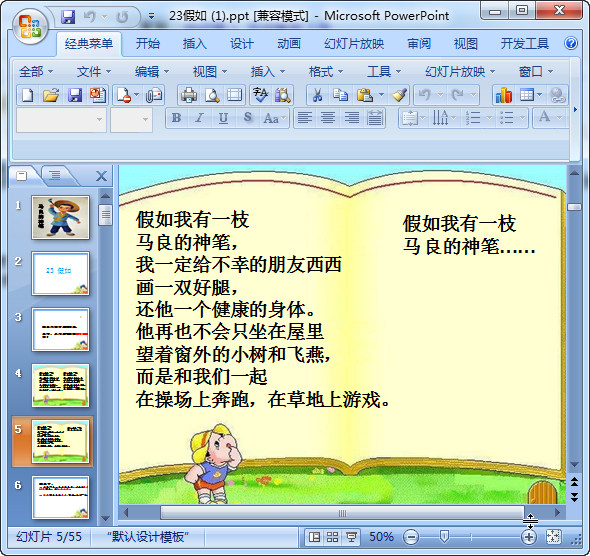Select slide 6 thumbnail
Viewport: 590px width, 556px height.
[61, 498]
